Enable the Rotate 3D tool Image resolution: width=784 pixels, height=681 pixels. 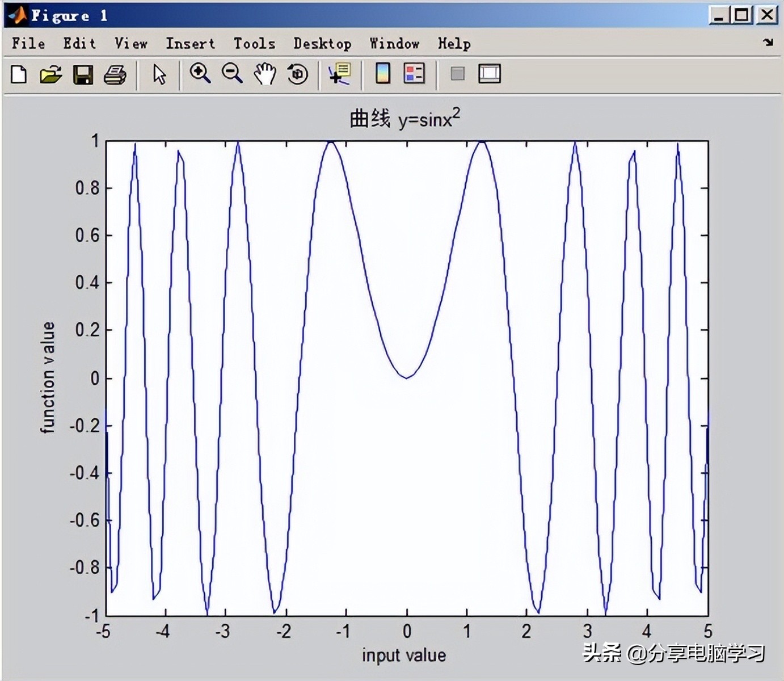tap(297, 74)
